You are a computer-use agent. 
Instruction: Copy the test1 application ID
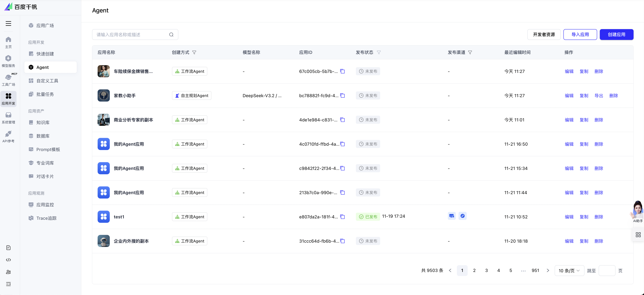click(343, 217)
